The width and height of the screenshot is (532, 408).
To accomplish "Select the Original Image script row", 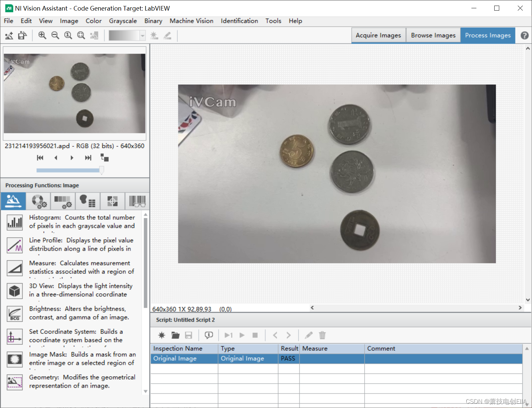I will [x=336, y=359].
